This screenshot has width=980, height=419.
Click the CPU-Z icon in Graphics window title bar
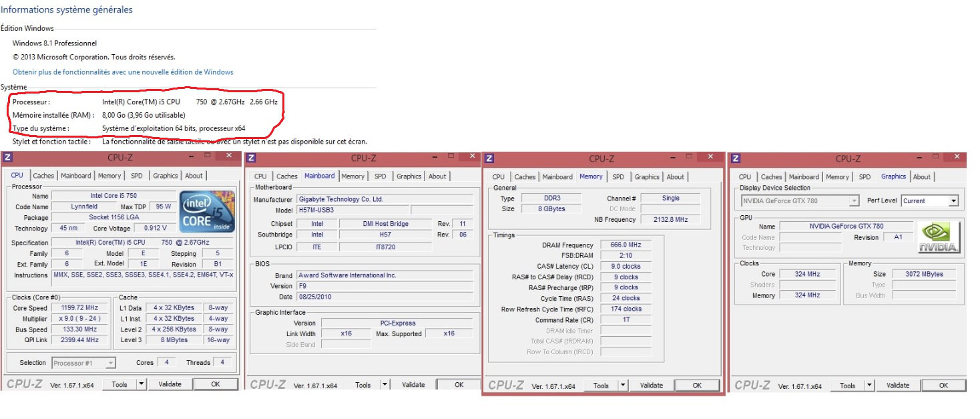point(736,158)
